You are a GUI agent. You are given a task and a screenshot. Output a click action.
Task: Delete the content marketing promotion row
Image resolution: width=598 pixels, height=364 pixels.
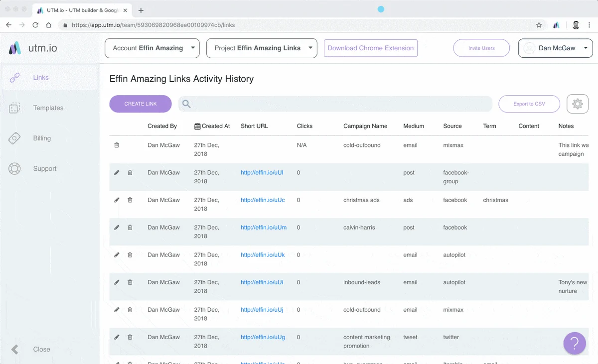point(130,337)
